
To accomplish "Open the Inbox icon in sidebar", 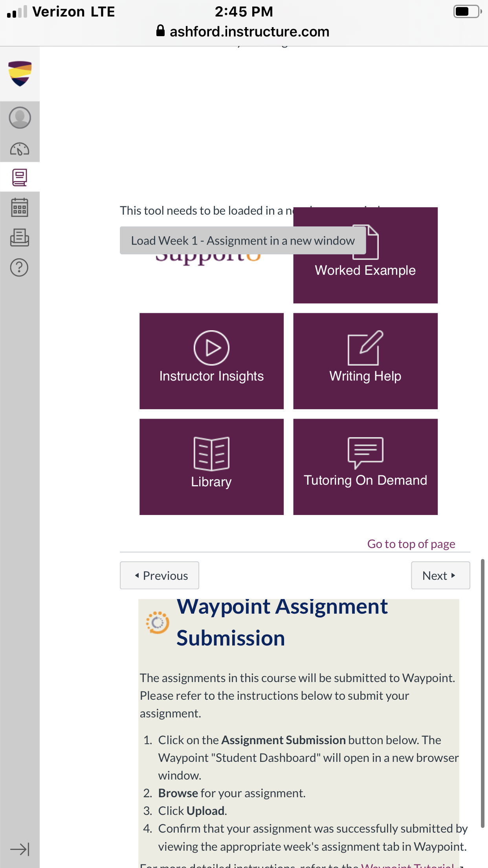I will pos(20,237).
